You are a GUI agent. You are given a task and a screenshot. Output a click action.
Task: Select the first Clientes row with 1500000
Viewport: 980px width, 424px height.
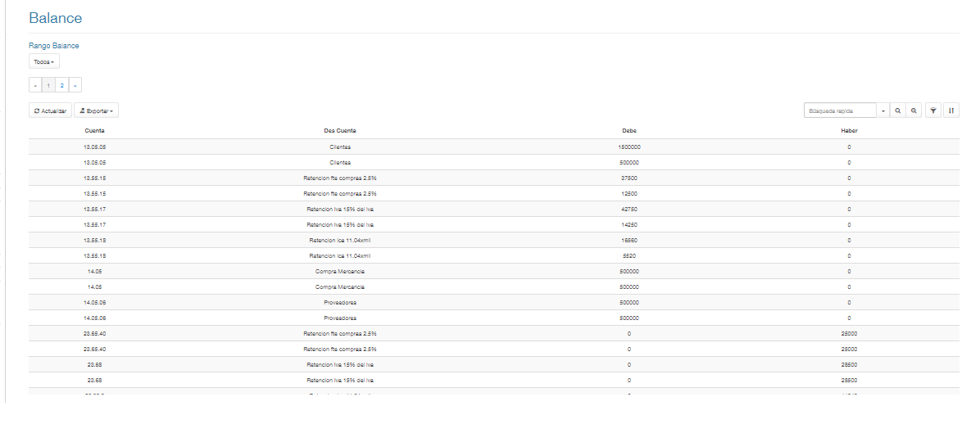point(494,147)
